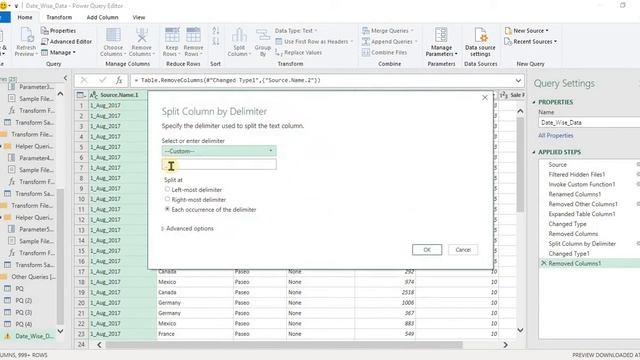Click OK in Split Column dialog

pos(427,250)
